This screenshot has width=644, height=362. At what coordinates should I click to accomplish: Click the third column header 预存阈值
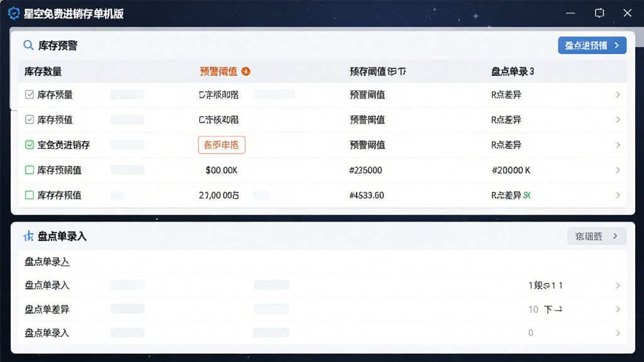point(377,72)
